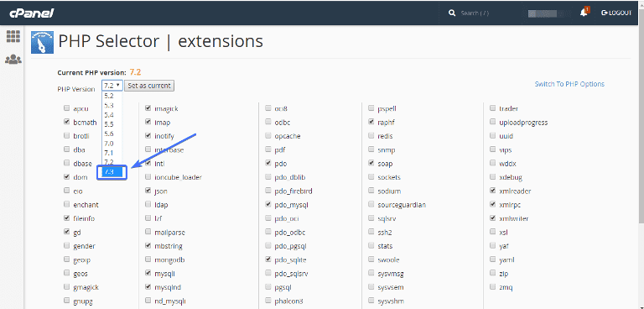
Task: Enable the sourceguardian extension
Action: pos(371,204)
